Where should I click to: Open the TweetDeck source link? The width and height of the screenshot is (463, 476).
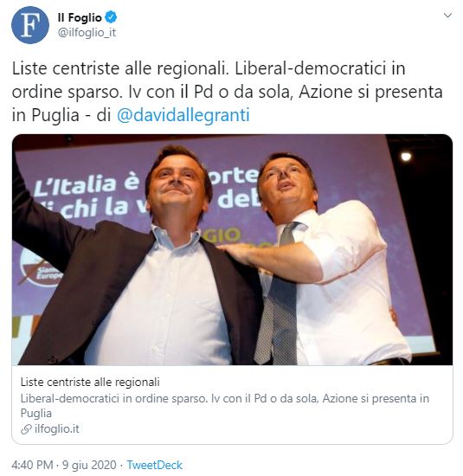point(155,465)
